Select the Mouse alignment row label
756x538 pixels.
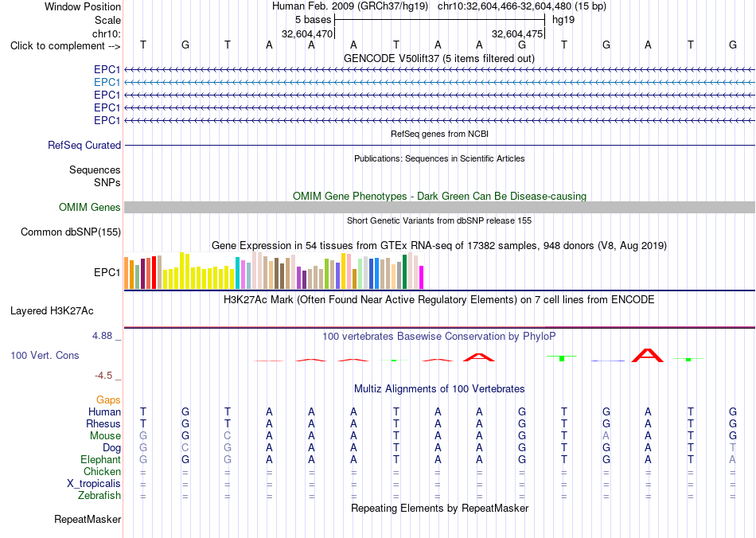105,436
